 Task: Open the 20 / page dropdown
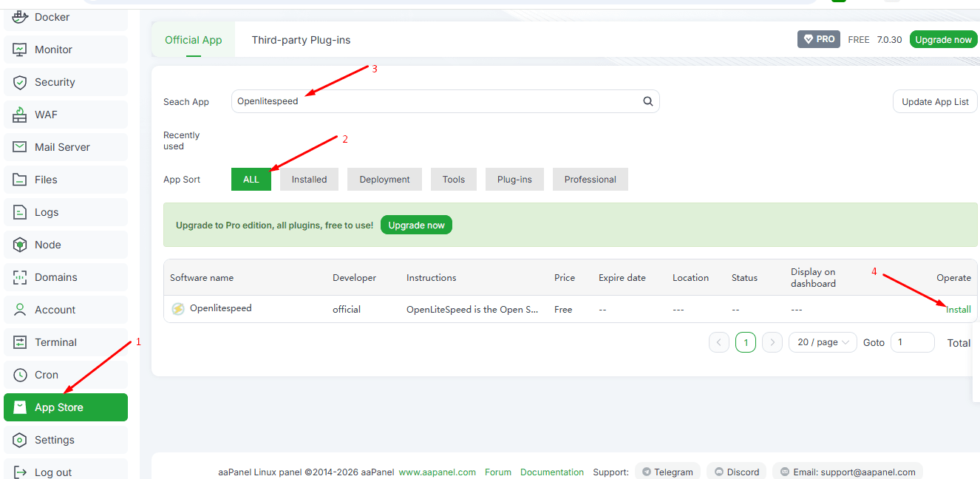[823, 342]
